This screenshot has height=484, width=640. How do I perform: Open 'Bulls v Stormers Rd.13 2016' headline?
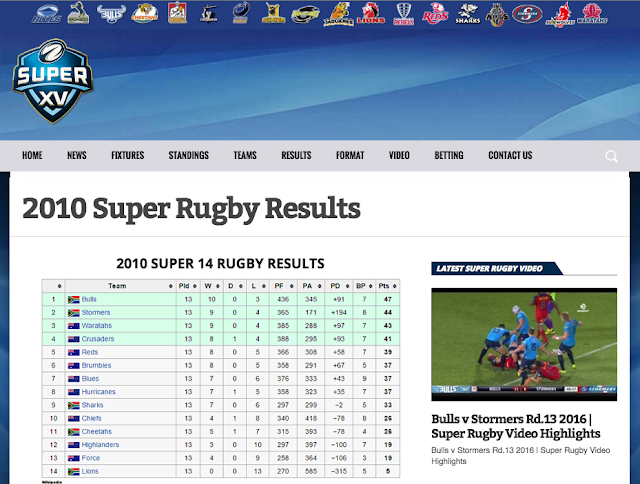point(516,426)
